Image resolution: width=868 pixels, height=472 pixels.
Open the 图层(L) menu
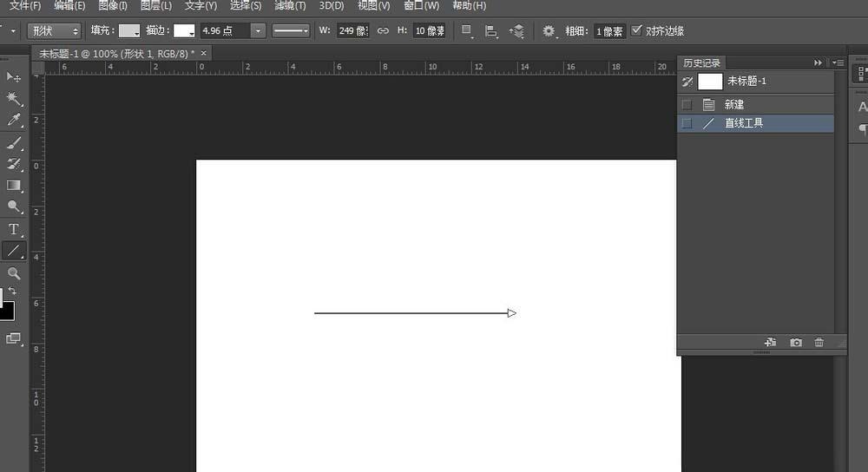(x=155, y=5)
